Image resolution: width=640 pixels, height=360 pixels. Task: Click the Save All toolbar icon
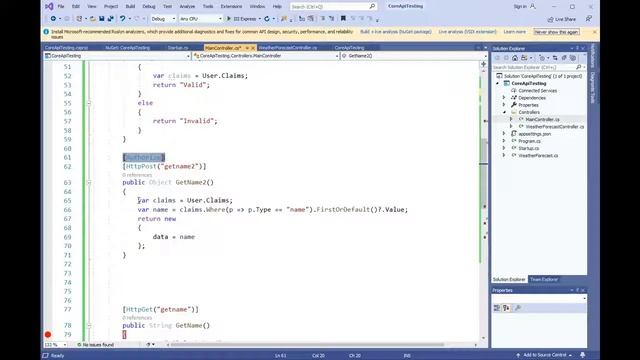tap(110, 19)
